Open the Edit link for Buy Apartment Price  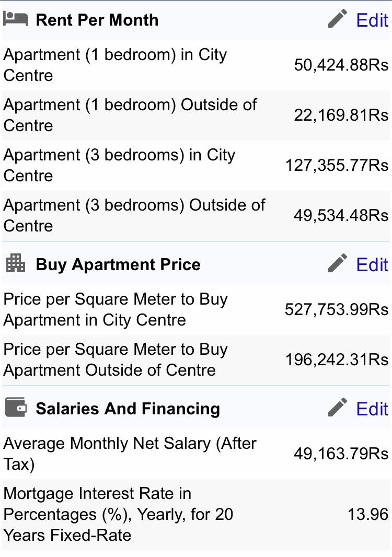[x=372, y=264]
